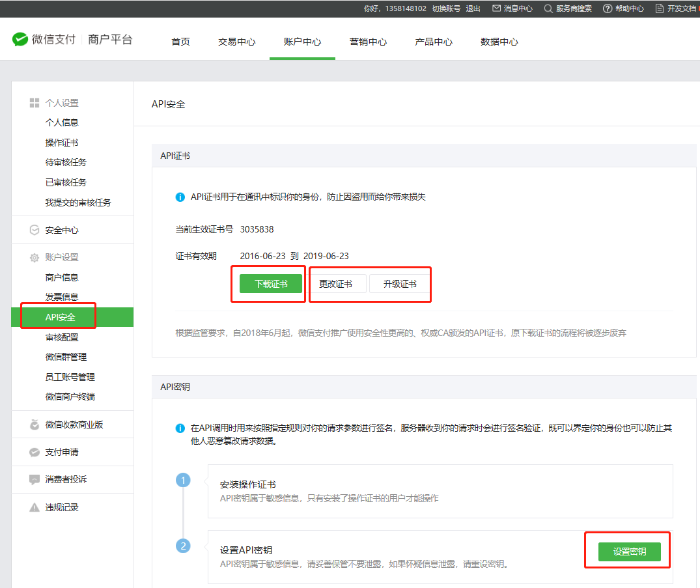Open 微信群管理 in sidebar
The image size is (700, 588).
[x=66, y=357]
